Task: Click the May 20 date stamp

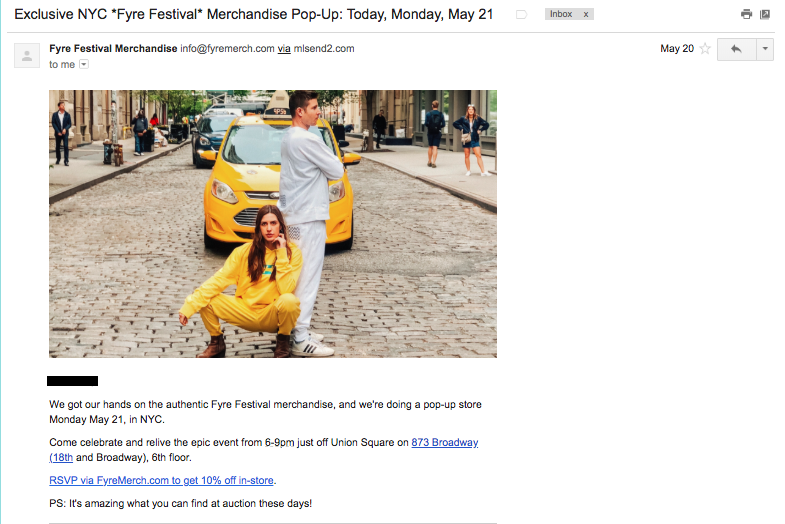Action: pyautogui.click(x=677, y=49)
